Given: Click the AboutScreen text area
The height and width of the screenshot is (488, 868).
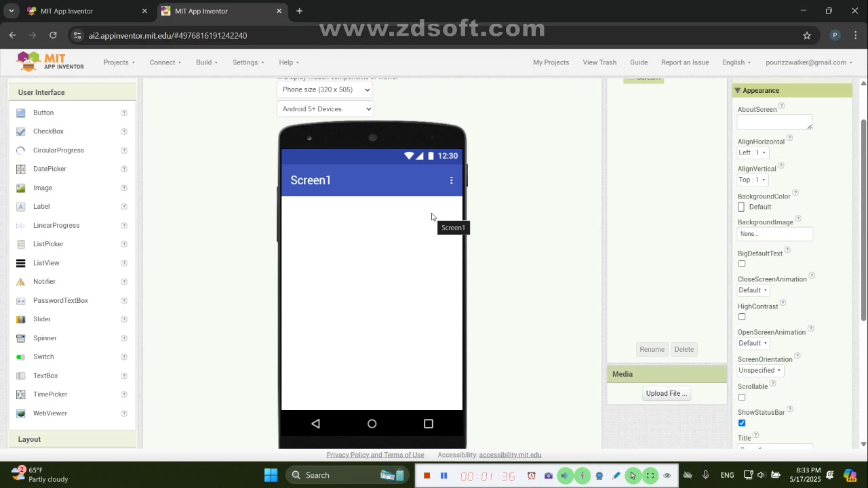Looking at the screenshot, I should pos(774,122).
